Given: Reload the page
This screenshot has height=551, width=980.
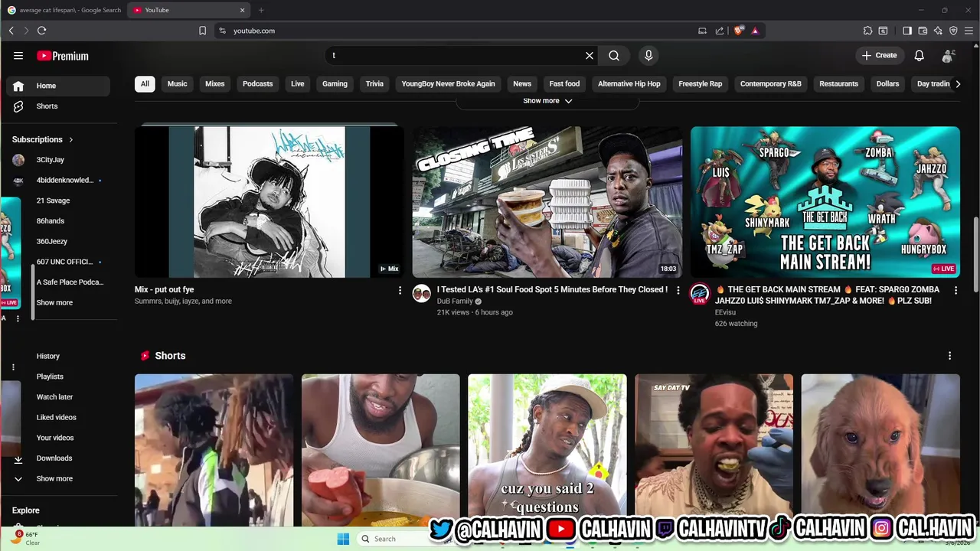Looking at the screenshot, I should pos(41,31).
